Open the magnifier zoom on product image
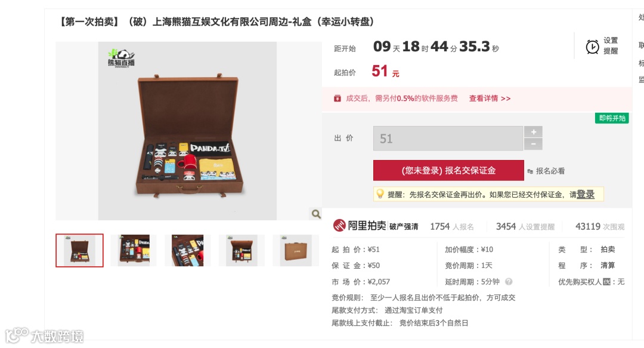 (x=316, y=214)
